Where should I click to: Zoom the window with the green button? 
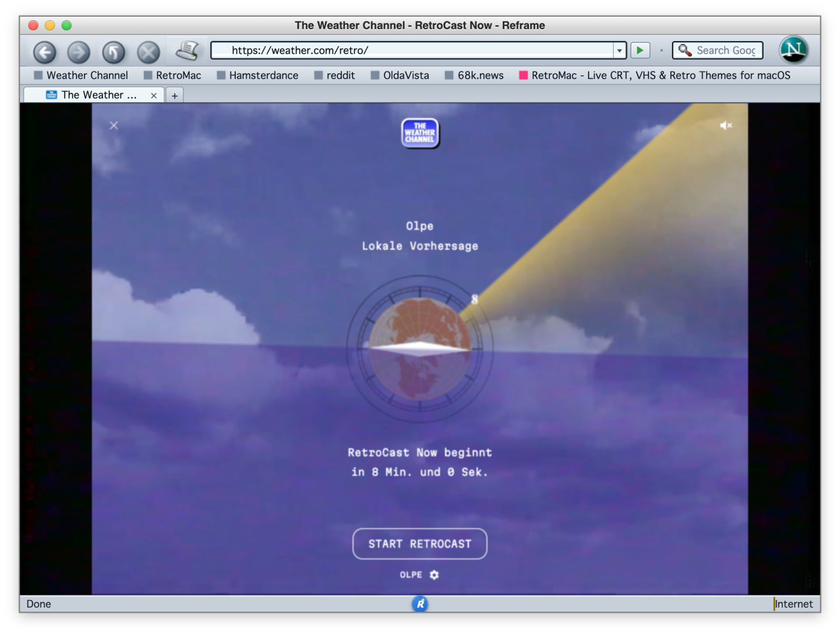click(x=66, y=25)
